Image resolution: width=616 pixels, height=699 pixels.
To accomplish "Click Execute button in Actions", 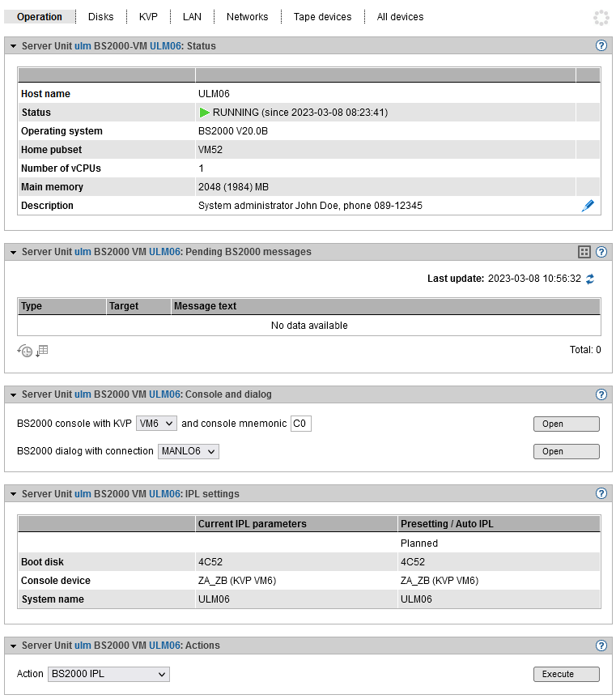I will click(x=566, y=674).
